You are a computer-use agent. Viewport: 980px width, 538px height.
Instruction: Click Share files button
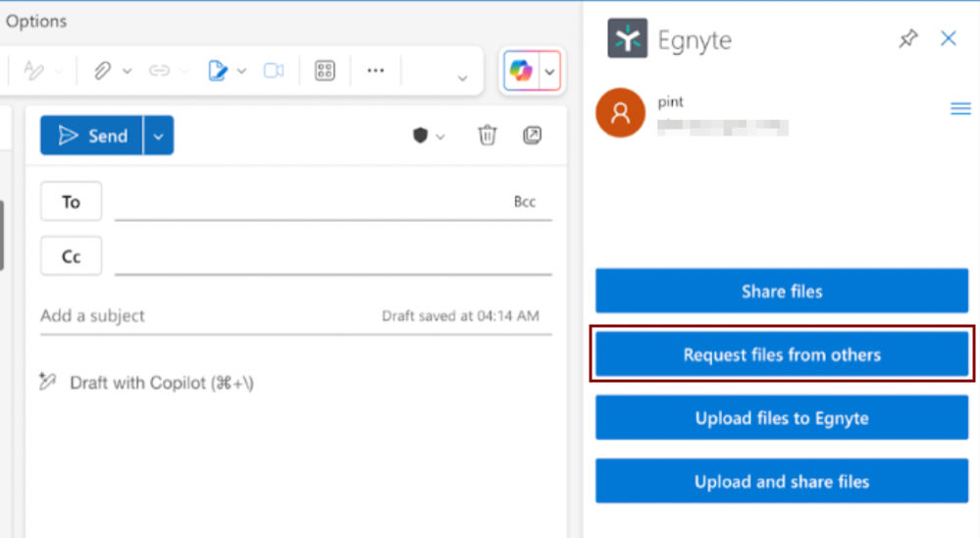pos(782,291)
